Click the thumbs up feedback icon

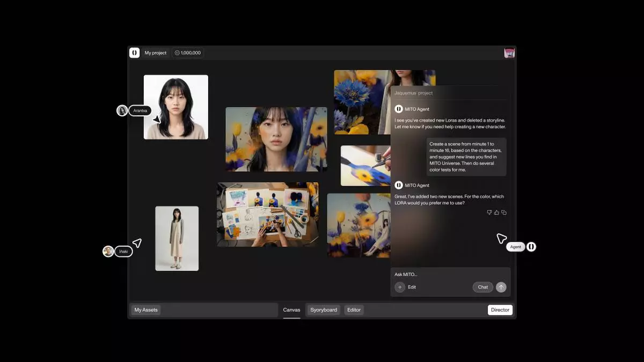point(496,212)
